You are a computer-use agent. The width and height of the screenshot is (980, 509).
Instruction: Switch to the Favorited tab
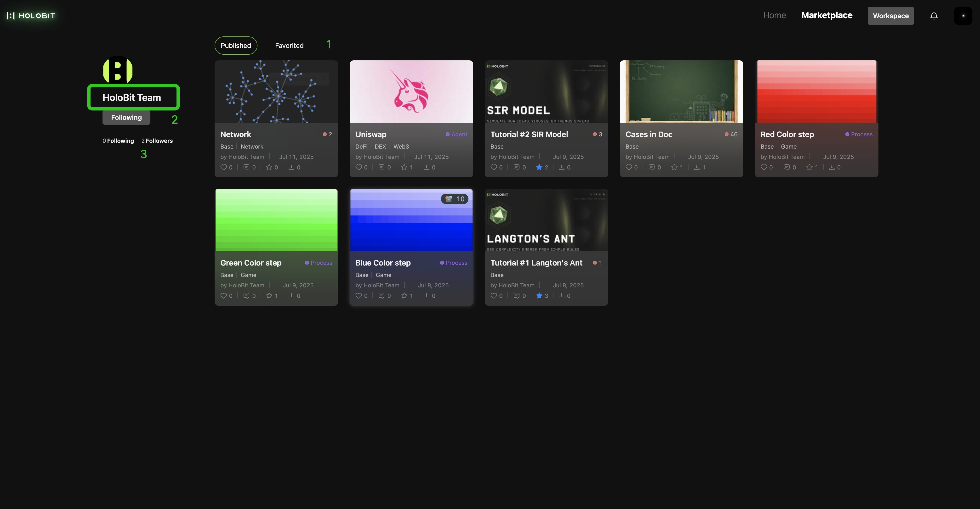click(x=289, y=46)
